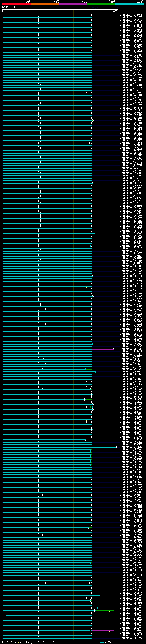
Task: Click the UniRef100_Q03509 label
Action: click(x=131, y=75)
